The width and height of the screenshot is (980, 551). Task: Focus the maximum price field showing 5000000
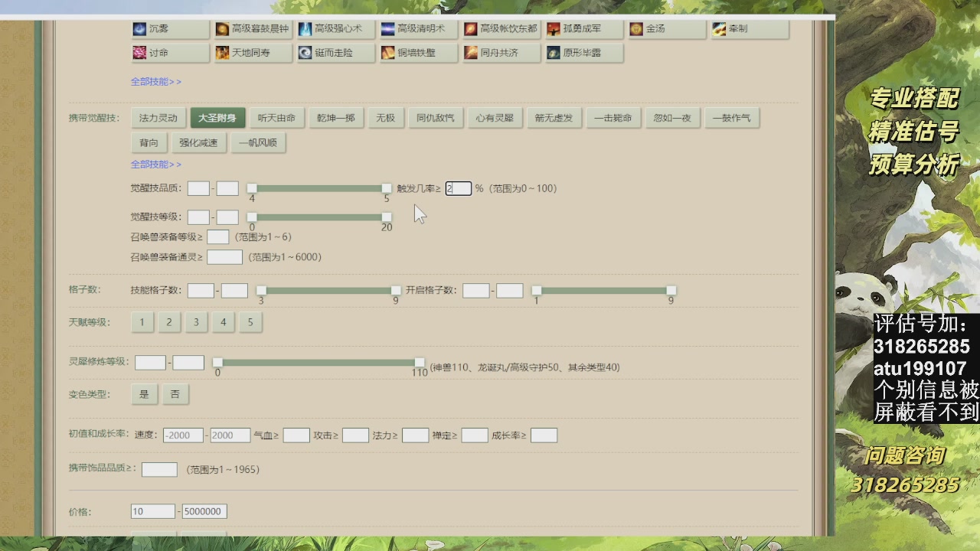(x=204, y=511)
